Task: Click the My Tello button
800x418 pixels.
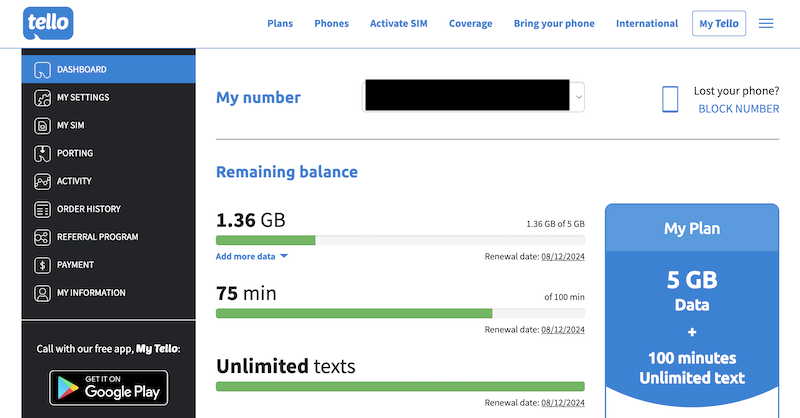Action: [x=718, y=23]
